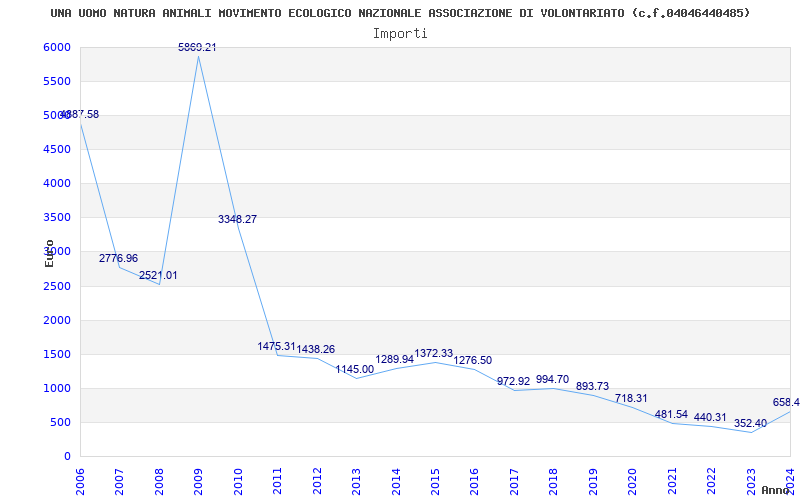This screenshot has height=500, width=800.
Task: Click the 'Importi' subtitle
Action: 400,34
